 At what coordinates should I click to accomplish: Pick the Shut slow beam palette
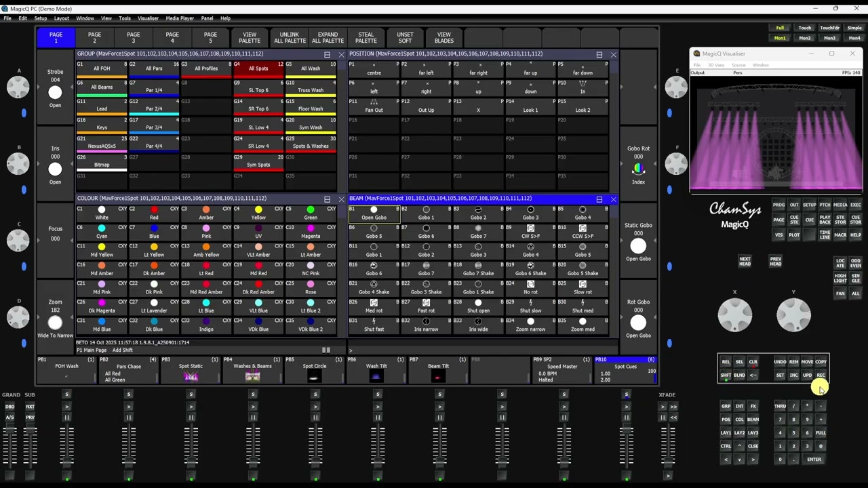coord(530,306)
